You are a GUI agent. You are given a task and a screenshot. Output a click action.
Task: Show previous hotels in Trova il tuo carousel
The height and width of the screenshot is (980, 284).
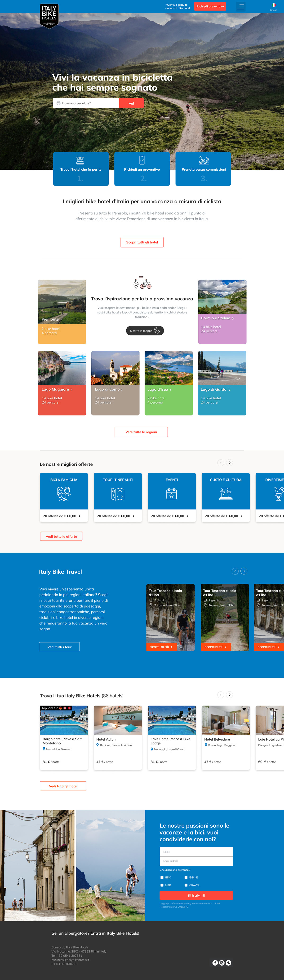221,695
